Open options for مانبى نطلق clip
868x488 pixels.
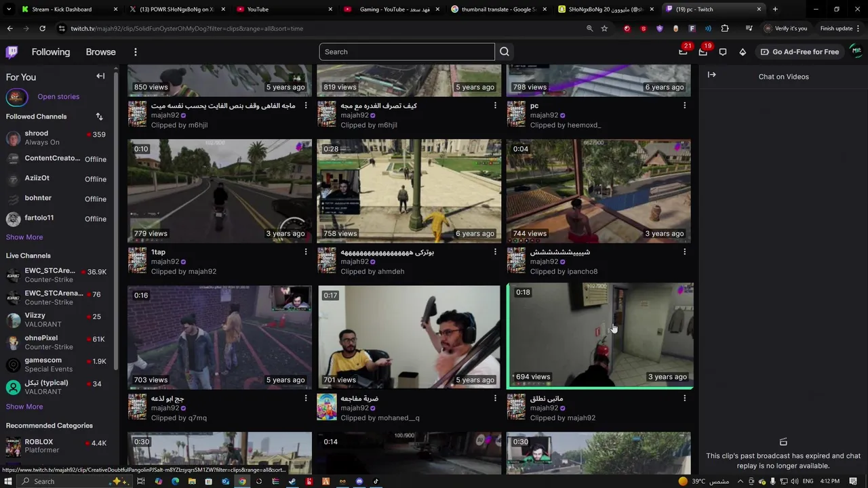685,399
